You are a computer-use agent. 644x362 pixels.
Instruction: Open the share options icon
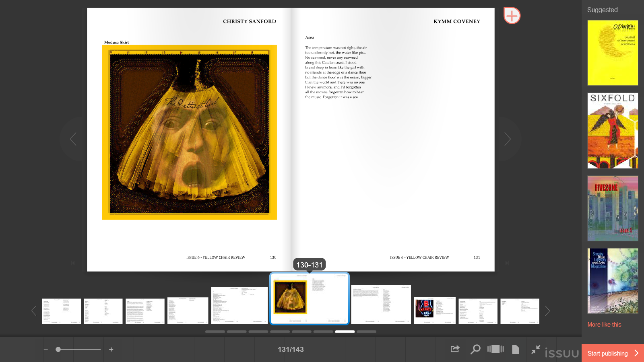point(455,349)
